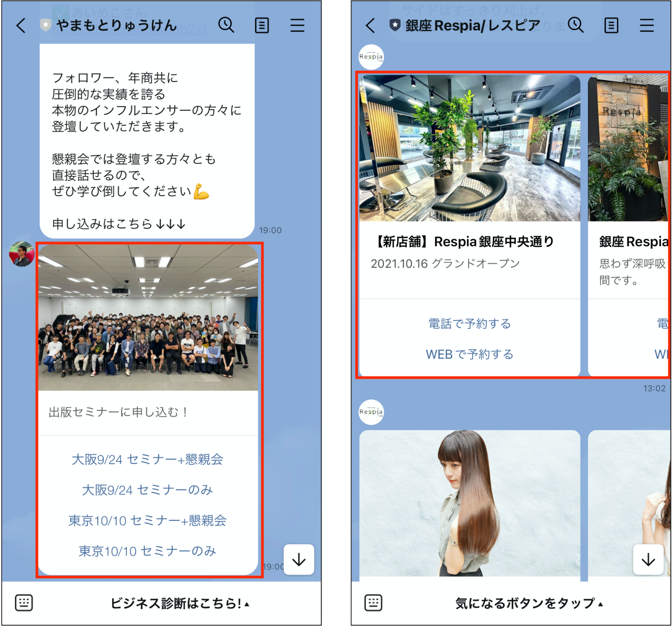Go back in やまもとりゅうけん chat
This screenshot has width=672, height=626.
click(21, 25)
